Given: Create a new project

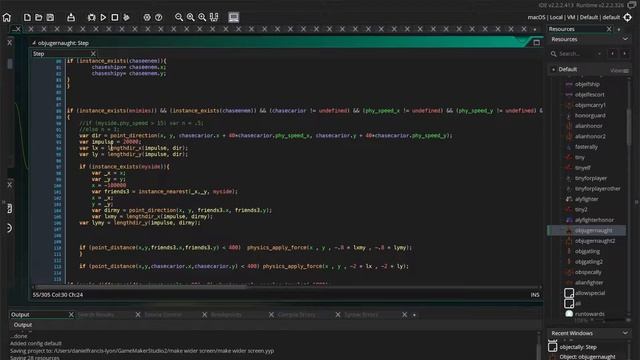Looking at the screenshot, I should pos(27,17).
